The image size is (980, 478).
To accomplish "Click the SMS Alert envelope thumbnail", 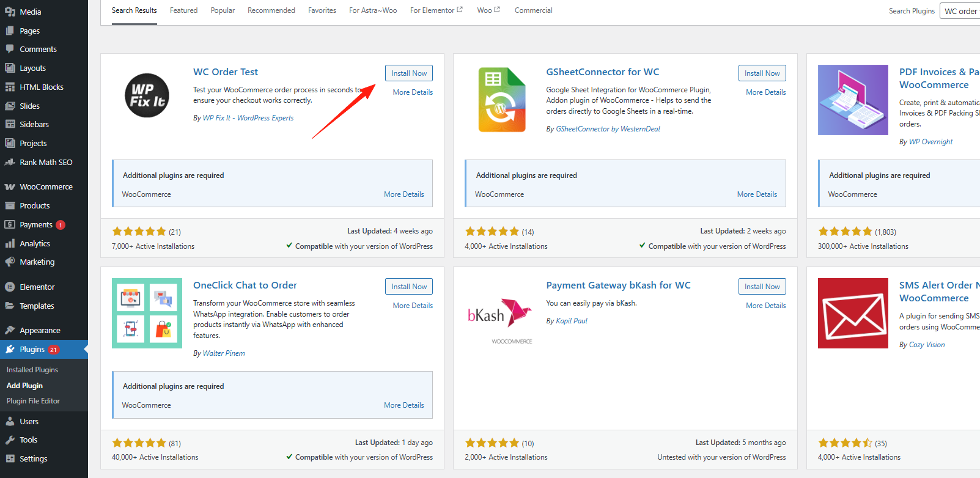I will tap(853, 313).
